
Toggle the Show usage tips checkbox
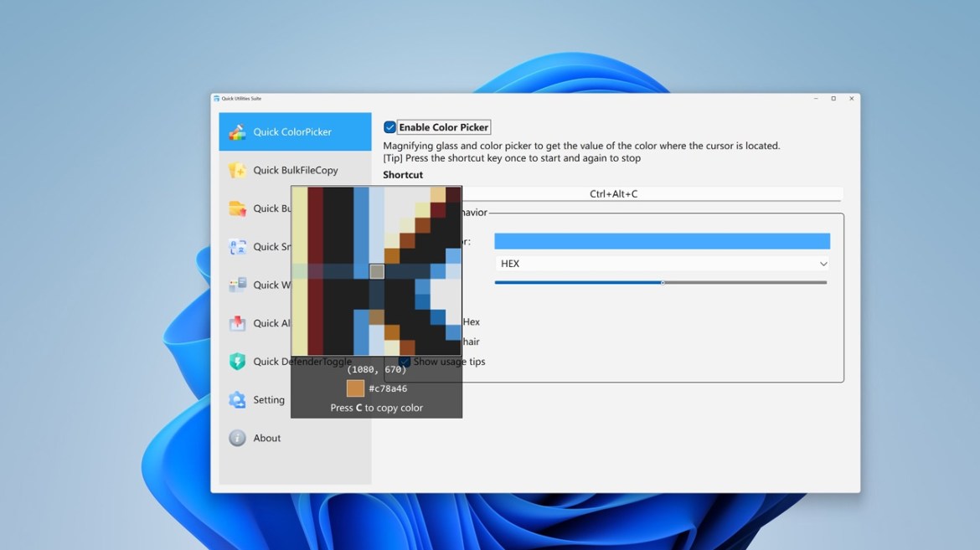pos(403,361)
